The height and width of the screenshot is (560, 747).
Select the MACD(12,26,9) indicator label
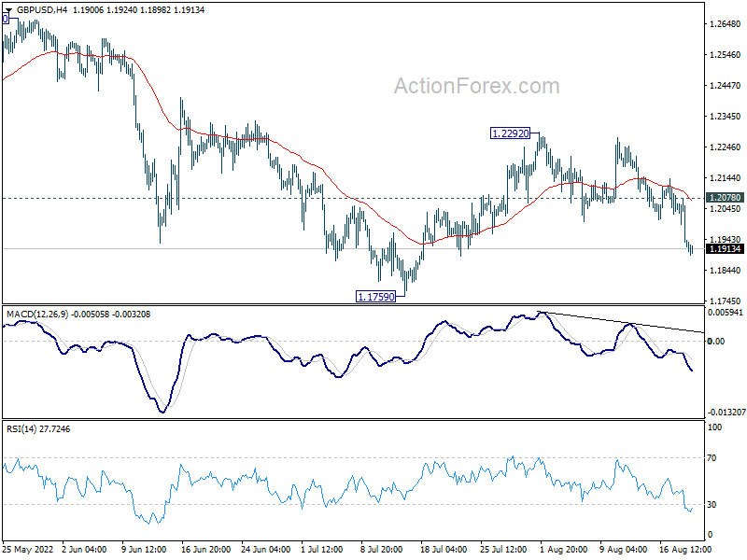click(x=37, y=315)
